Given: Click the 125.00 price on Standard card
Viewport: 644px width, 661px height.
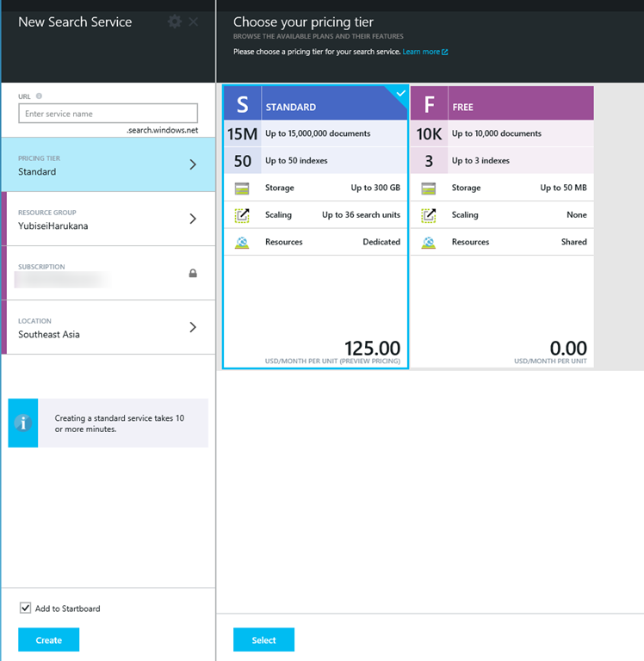Looking at the screenshot, I should 373,349.
